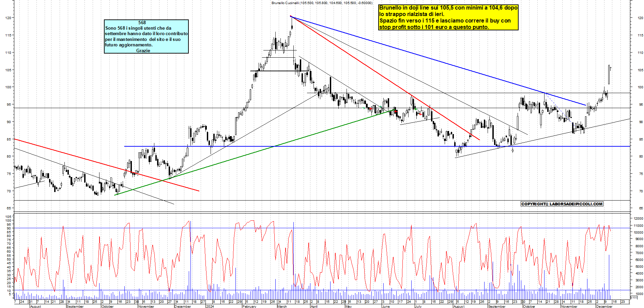Select the green ascending trendline
The height and width of the screenshot is (308, 644).
click(x=256, y=152)
